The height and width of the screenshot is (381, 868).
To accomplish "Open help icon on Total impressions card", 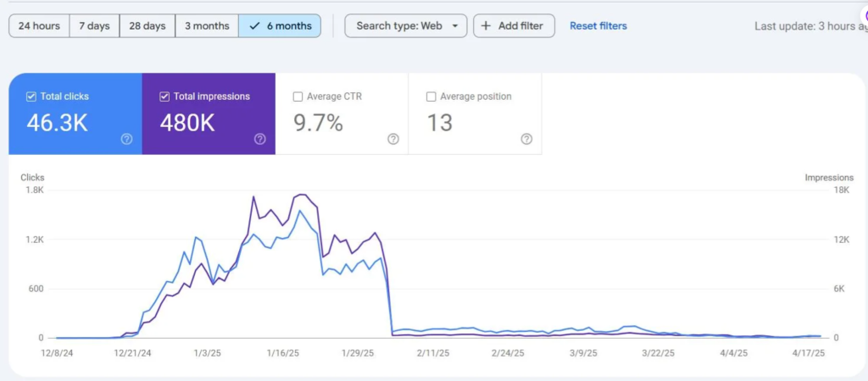I will [259, 140].
